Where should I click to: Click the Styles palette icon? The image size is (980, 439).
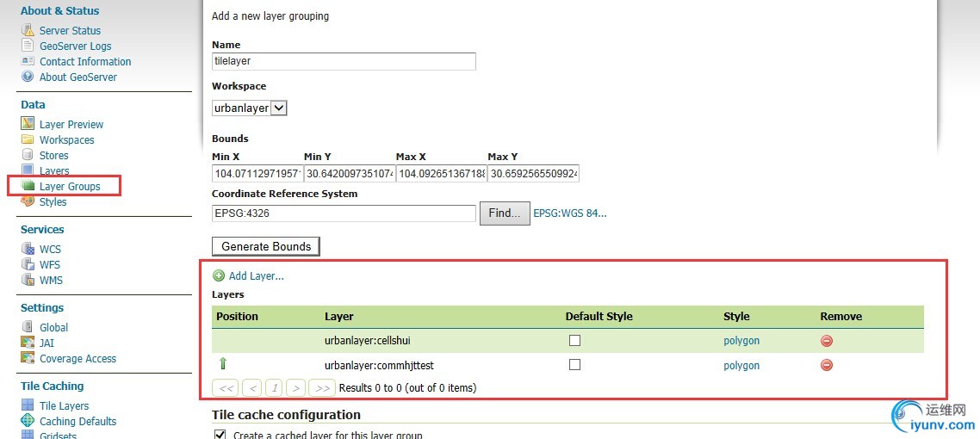tap(28, 201)
